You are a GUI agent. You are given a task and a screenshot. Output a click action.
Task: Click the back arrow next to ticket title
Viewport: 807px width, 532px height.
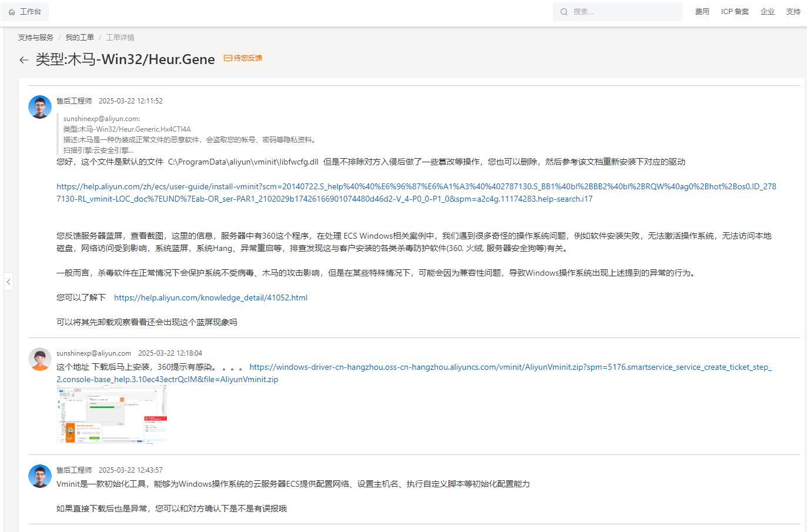(24, 60)
